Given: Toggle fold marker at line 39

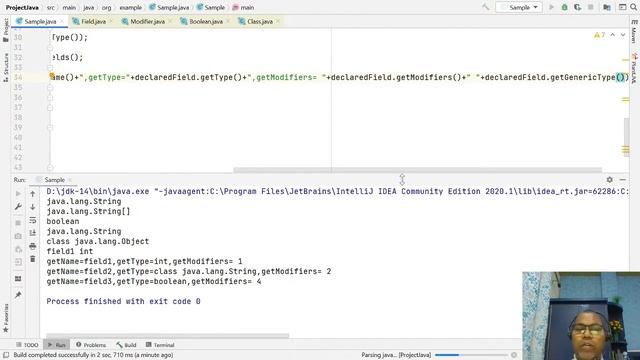Looking at the screenshot, I should point(50,127).
